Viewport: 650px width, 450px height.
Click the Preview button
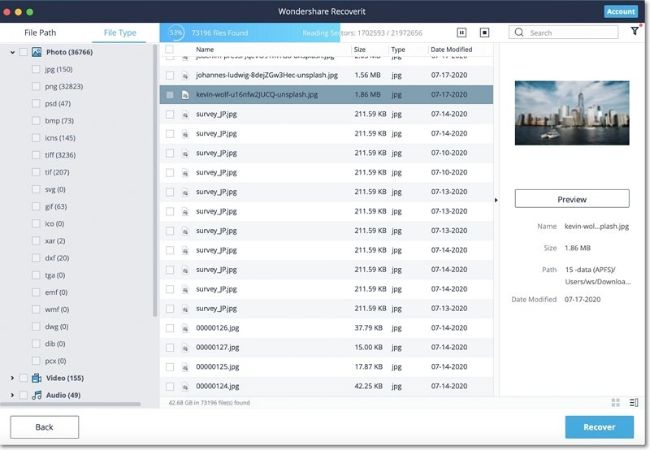pyautogui.click(x=572, y=199)
